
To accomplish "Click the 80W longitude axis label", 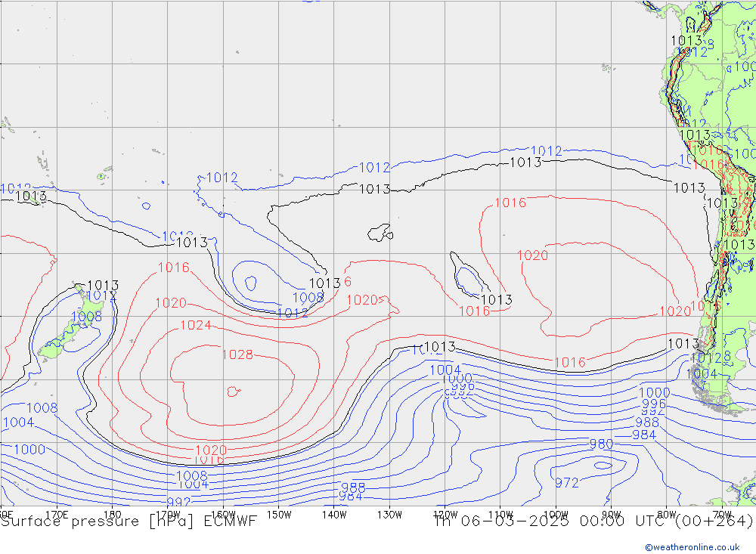I will pos(667,515).
